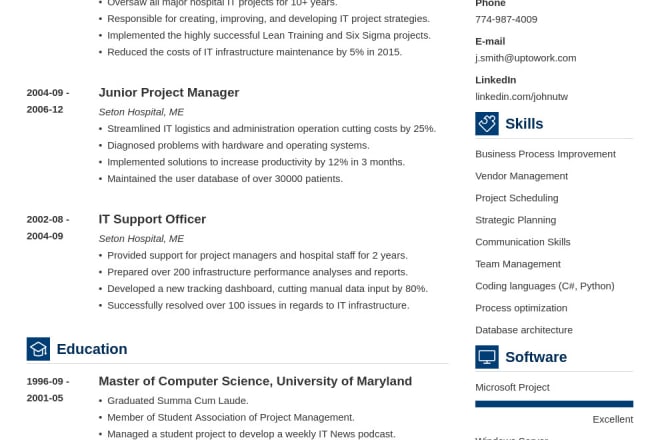Click the 2004-09 - 2006-12 date range
660x440 pixels.
click(47, 101)
